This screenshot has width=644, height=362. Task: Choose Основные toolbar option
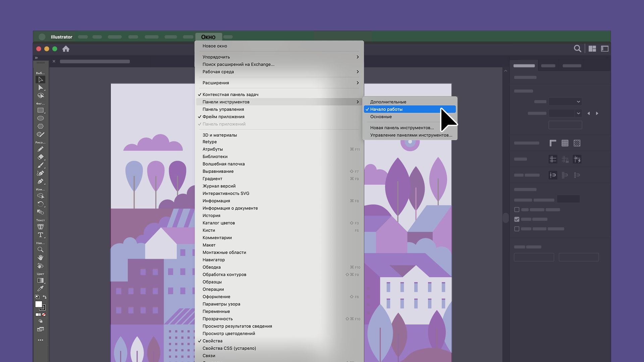pos(381,117)
